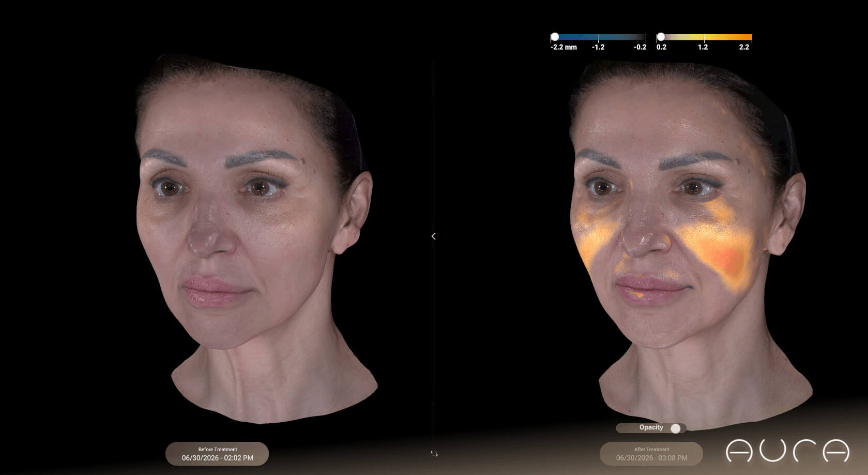Click the orange positive color scale bar

point(704,37)
